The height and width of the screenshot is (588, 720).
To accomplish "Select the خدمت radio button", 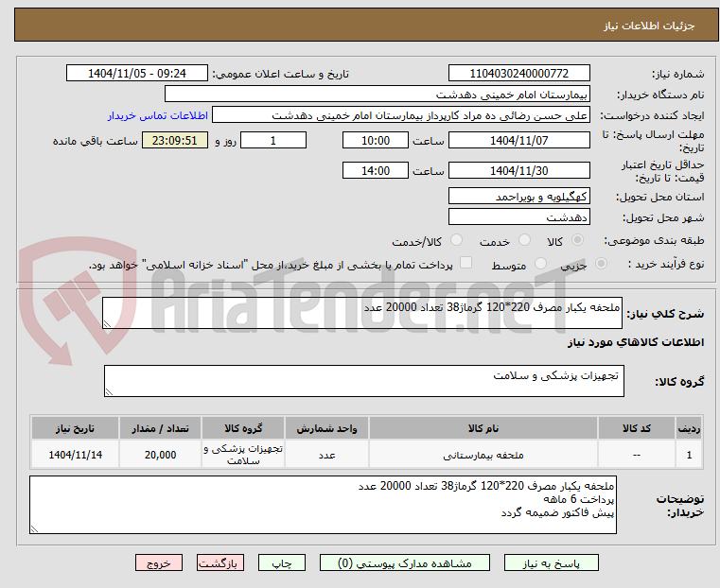I will (524, 240).
